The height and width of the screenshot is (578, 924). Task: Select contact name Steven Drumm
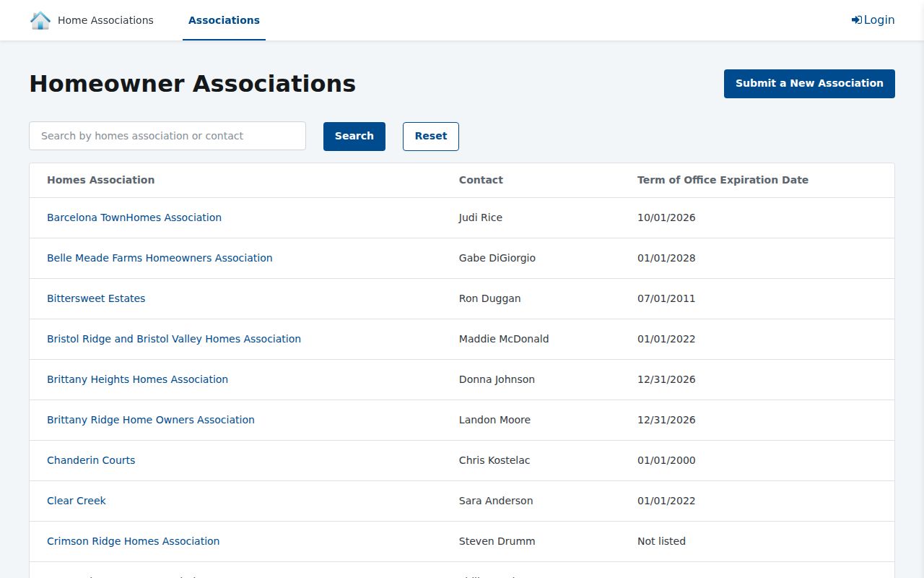497,541
